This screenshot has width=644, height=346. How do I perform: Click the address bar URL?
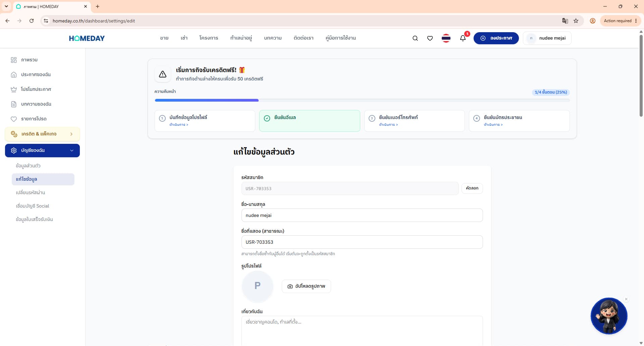[x=94, y=21]
